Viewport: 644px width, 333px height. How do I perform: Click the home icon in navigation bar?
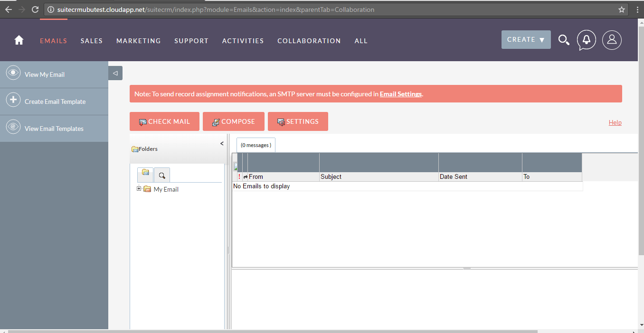click(19, 40)
